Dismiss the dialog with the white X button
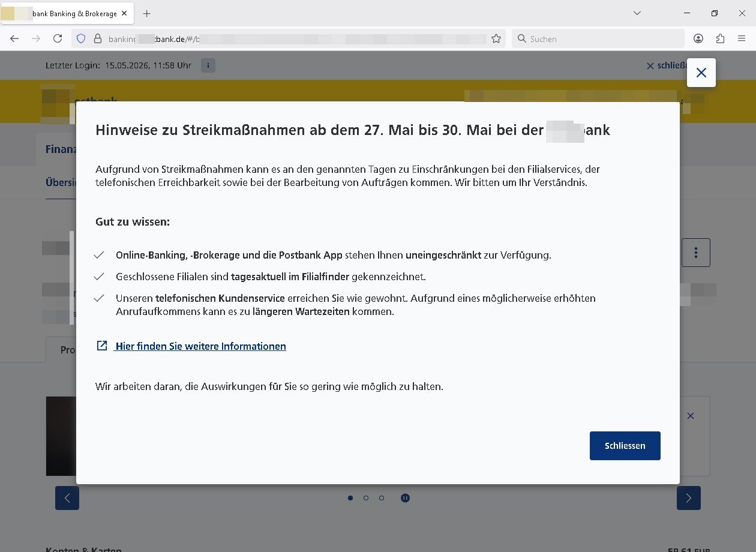756x552 pixels. (x=701, y=73)
